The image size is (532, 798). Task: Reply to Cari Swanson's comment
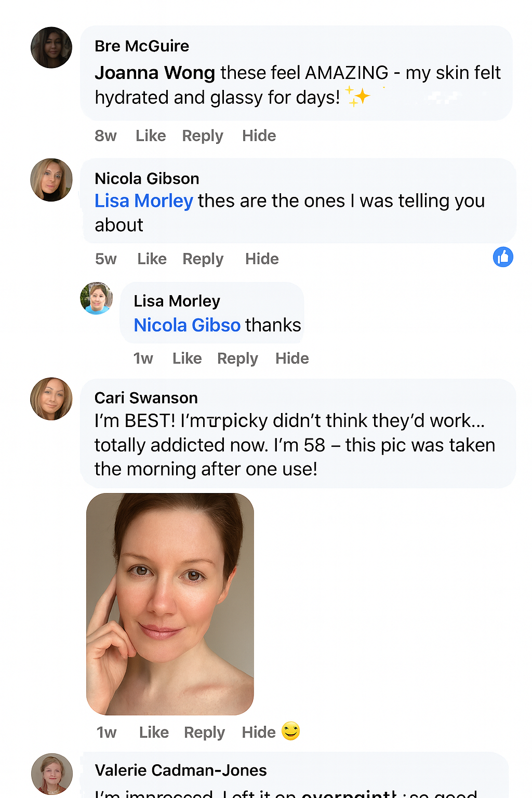[204, 733]
